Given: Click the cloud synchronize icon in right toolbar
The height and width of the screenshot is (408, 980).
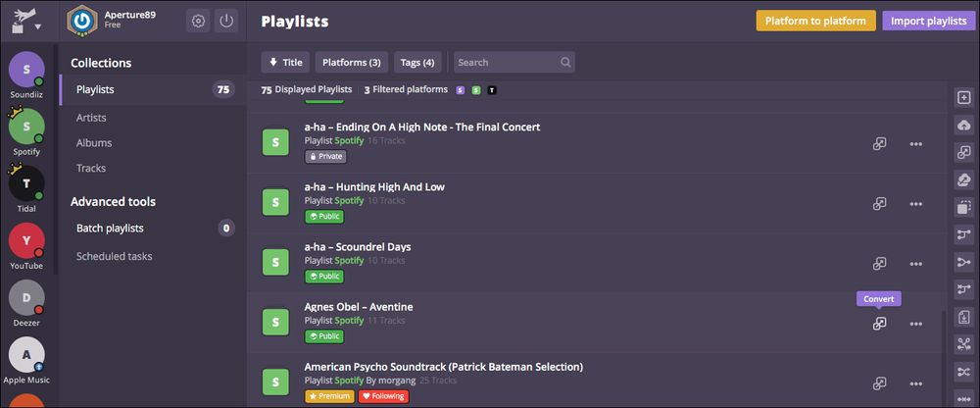Looking at the screenshot, I should pyautogui.click(x=963, y=179).
